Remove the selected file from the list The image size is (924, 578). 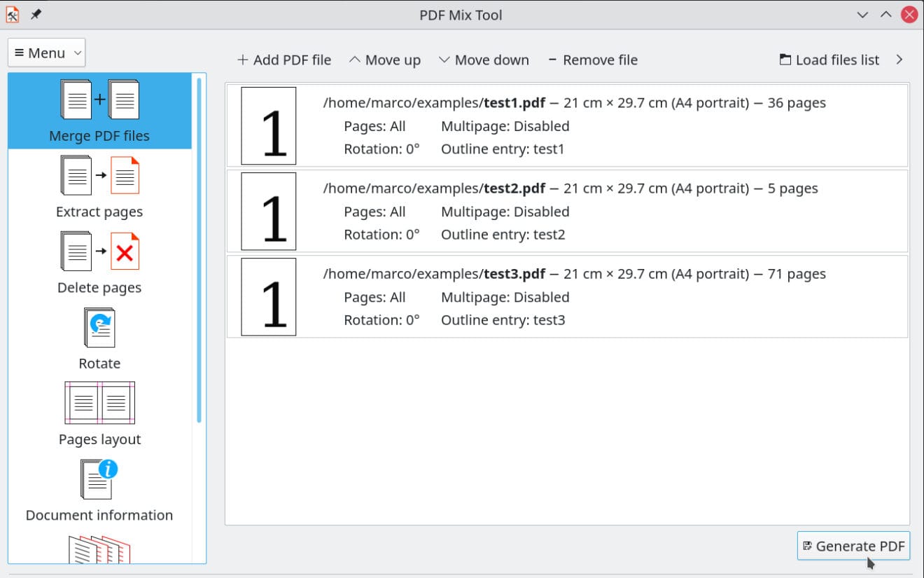tap(593, 60)
